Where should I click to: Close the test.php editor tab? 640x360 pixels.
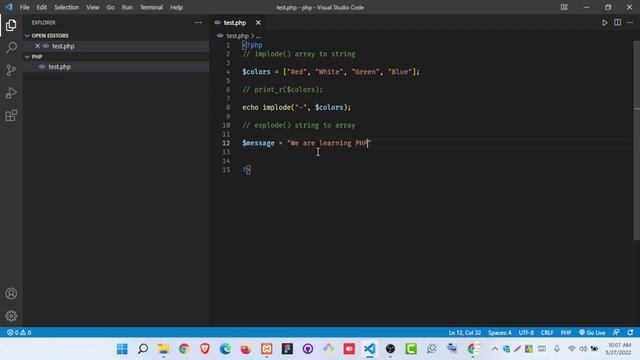(258, 23)
